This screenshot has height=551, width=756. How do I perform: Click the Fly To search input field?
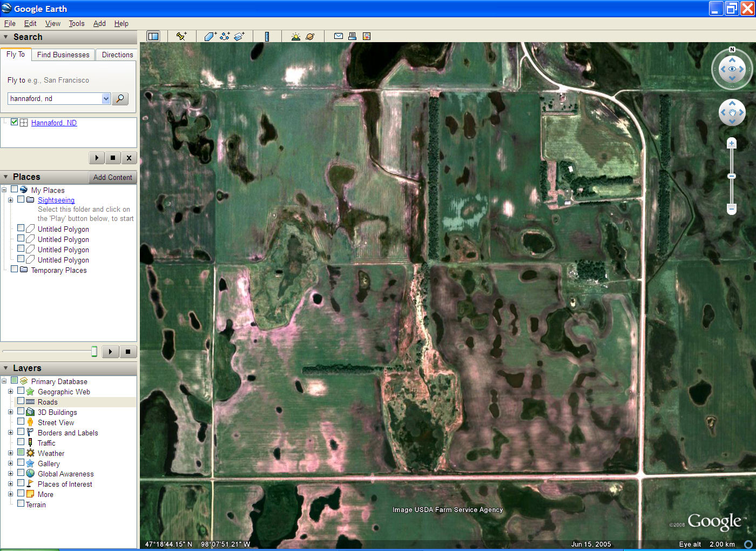(x=55, y=99)
